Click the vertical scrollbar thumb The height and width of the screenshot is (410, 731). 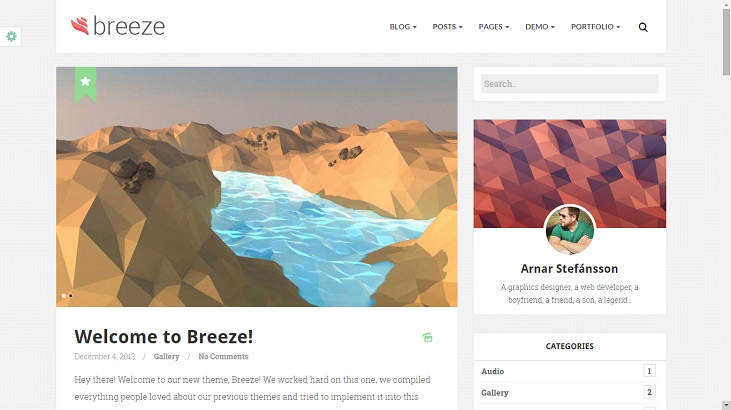click(x=726, y=42)
